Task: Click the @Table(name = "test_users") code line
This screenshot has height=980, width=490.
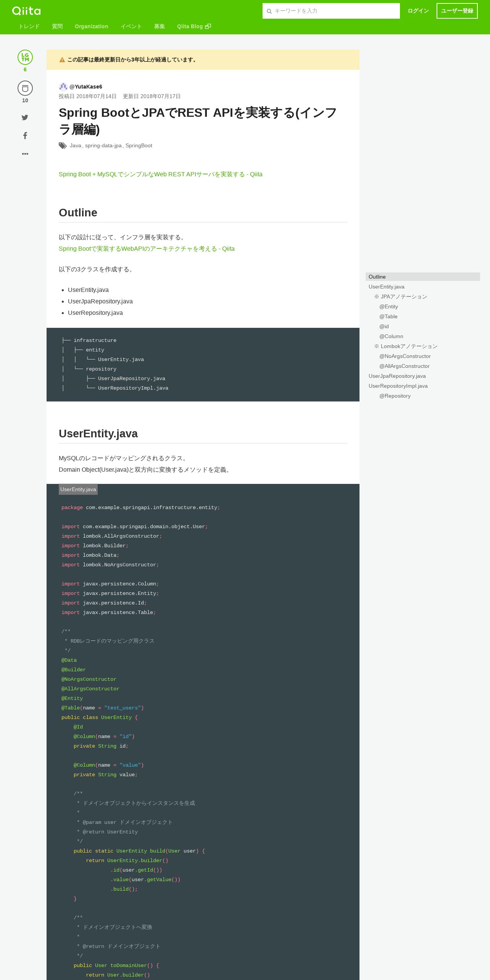Action: point(103,708)
